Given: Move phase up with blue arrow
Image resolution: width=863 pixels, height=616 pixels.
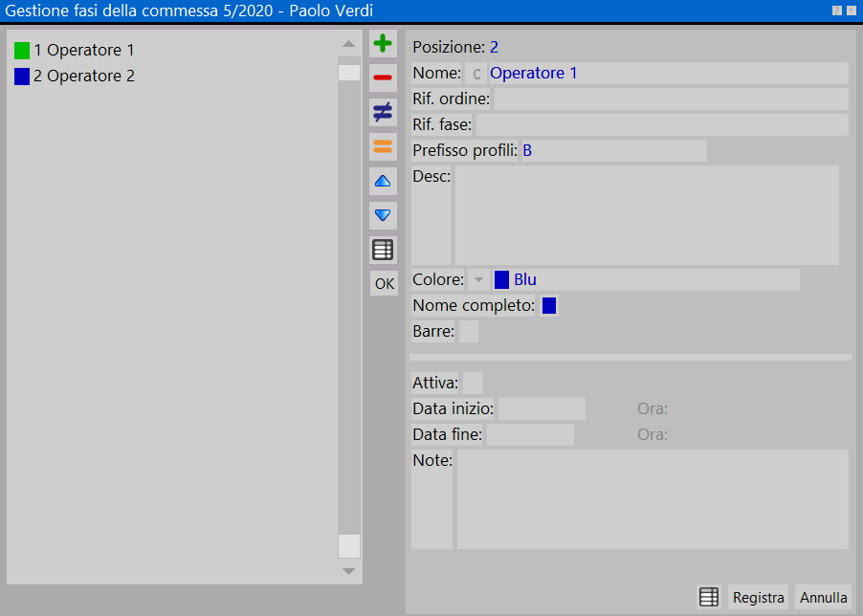Looking at the screenshot, I should pyautogui.click(x=383, y=181).
